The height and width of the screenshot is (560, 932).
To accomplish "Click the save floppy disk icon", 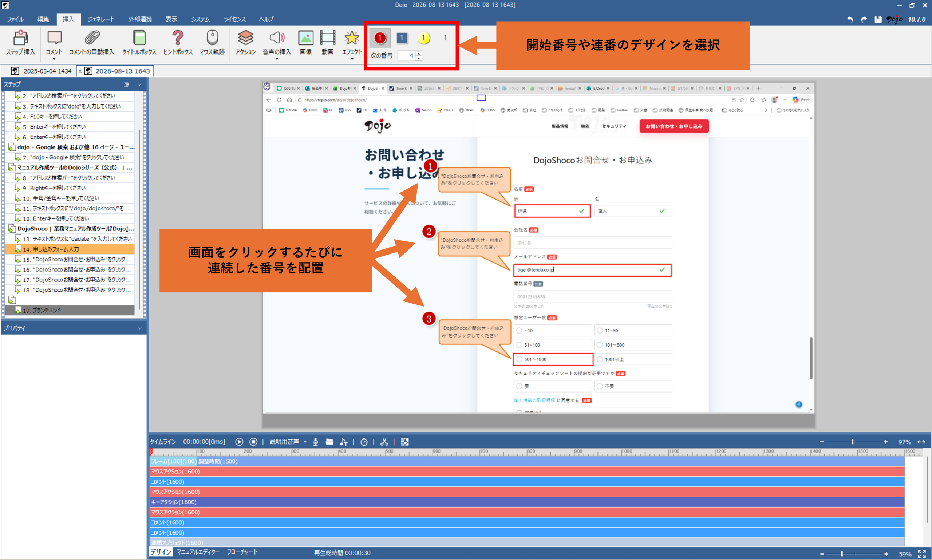I will pos(878,19).
